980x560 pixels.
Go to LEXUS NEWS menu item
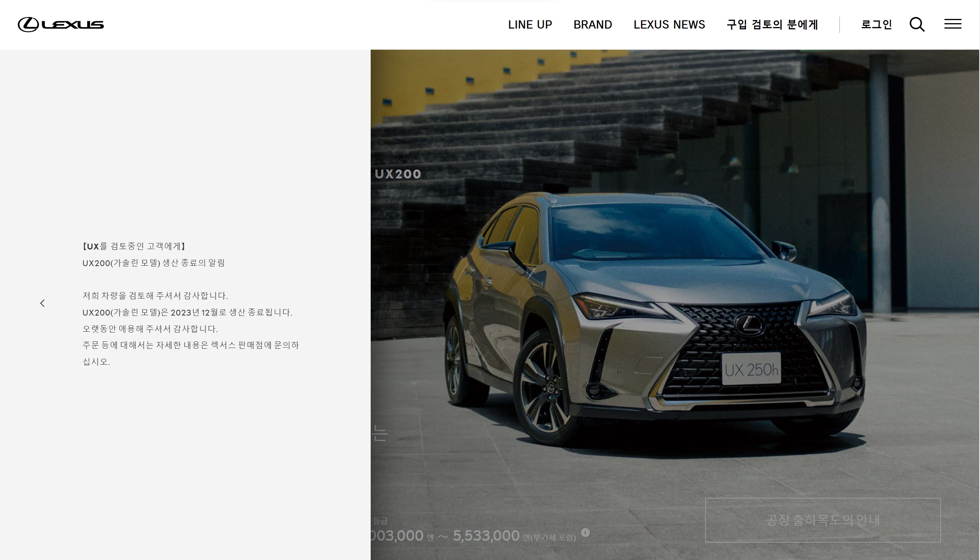669,25
